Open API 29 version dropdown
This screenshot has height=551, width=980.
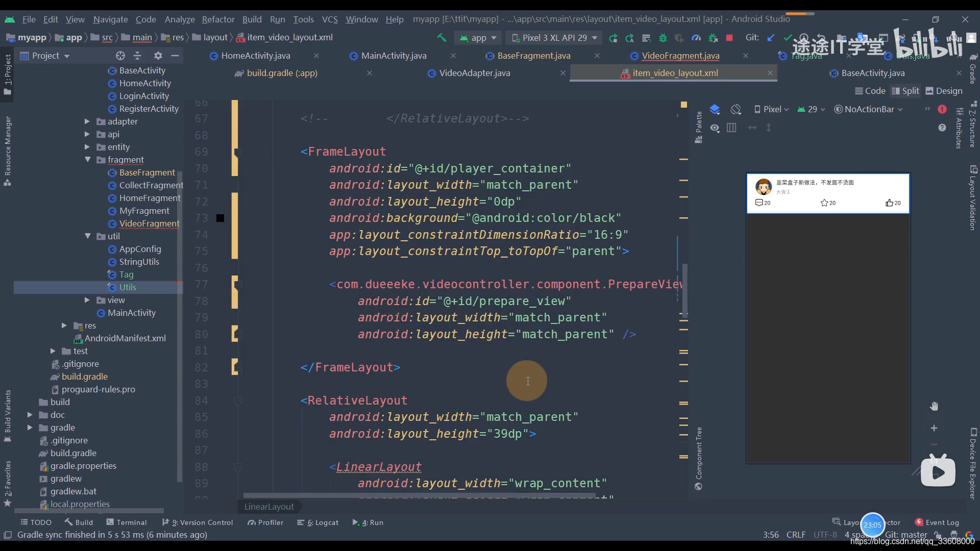pos(812,109)
